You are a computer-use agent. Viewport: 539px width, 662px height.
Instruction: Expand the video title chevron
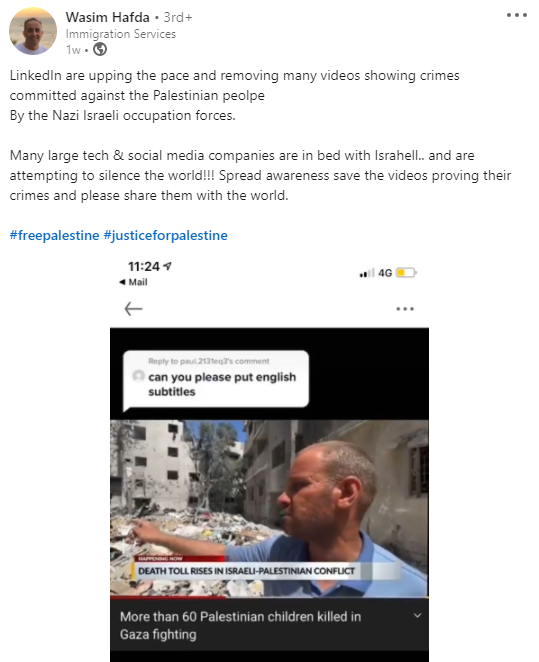pyautogui.click(x=417, y=616)
